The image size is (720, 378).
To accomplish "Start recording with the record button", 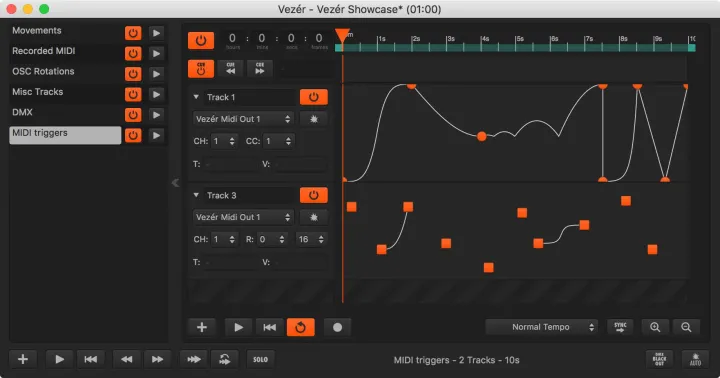I will [338, 327].
